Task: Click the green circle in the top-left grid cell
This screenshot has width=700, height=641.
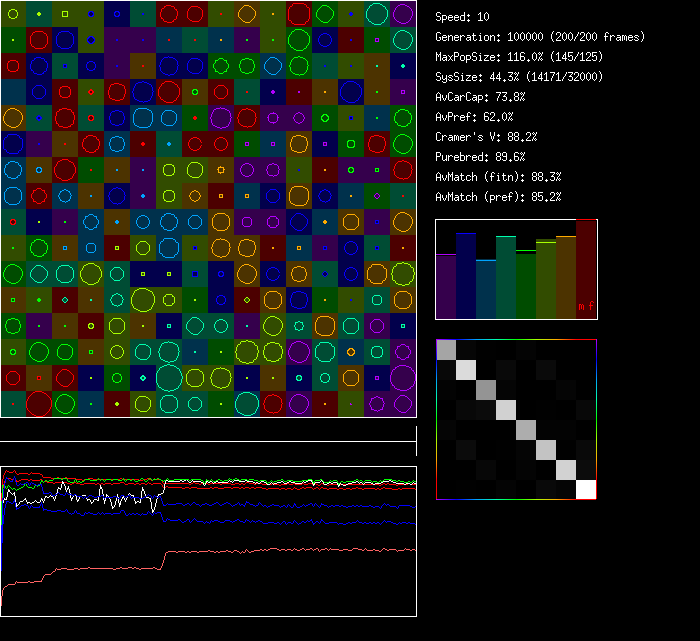Action: (13, 14)
